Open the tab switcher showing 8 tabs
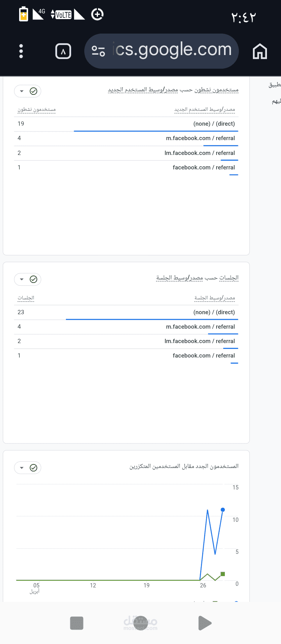Image resolution: width=281 pixels, height=644 pixels. coord(63,51)
